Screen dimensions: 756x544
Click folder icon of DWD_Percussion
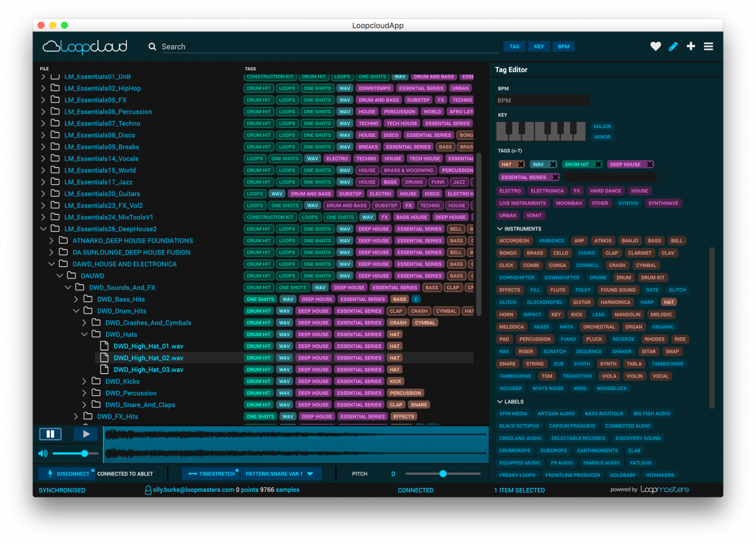pyautogui.click(x=96, y=393)
